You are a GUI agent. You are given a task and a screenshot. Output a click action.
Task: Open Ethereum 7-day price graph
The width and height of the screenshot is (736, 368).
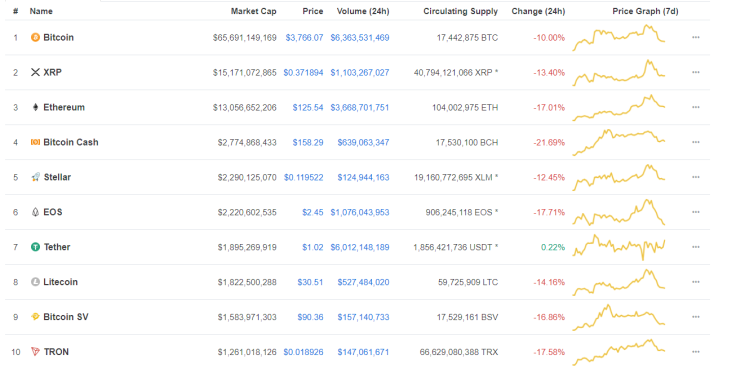coord(618,107)
